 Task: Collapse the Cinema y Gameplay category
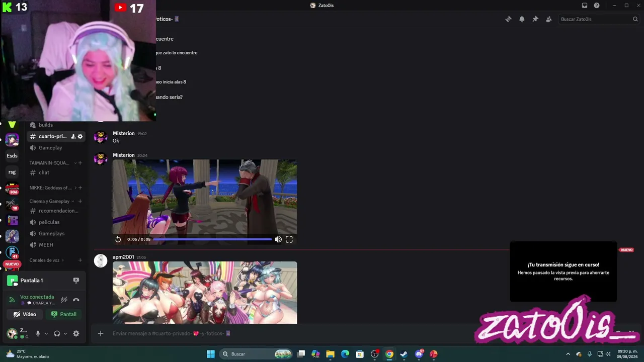(x=52, y=201)
